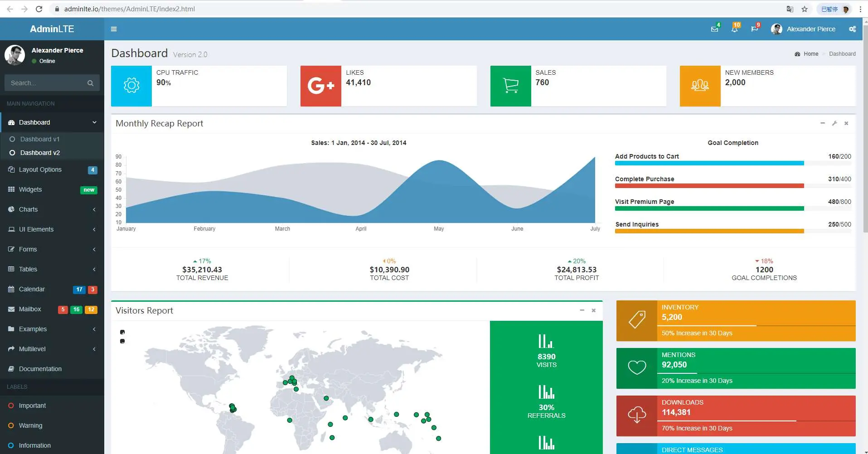Expand the Charts sidebar menu
The width and height of the screenshot is (868, 454).
tap(52, 209)
